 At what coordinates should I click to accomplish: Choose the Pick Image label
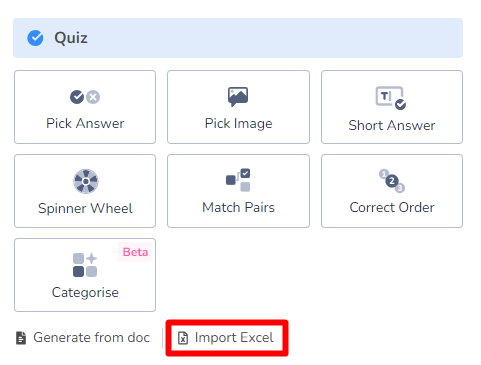(x=238, y=124)
